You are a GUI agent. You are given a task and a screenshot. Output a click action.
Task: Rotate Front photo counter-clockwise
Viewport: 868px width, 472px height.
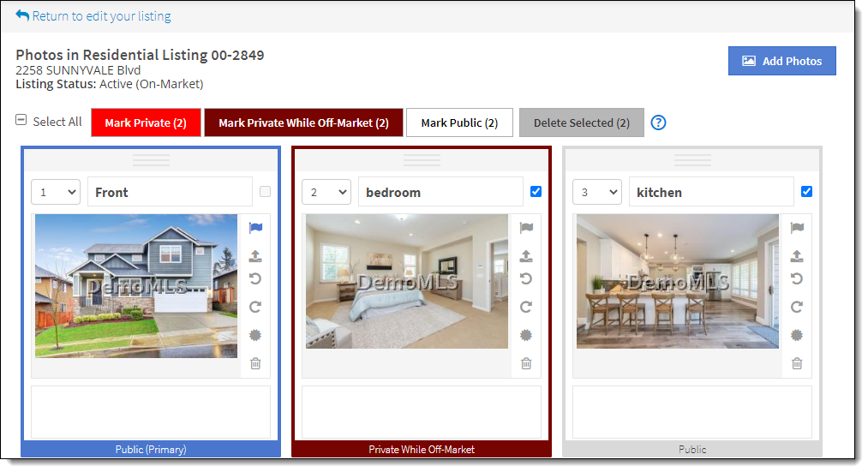(x=255, y=278)
